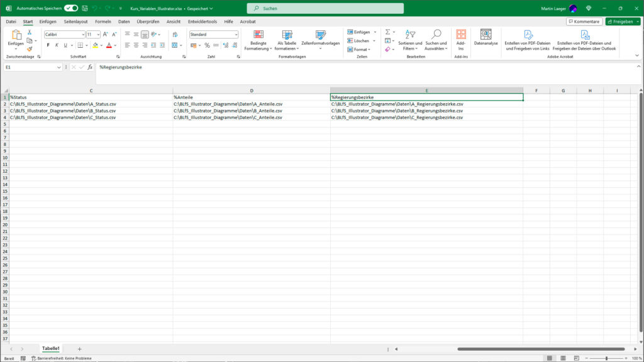Screen dimensions: 644x362
Task: Decrease indent in Ausrichtung group
Action: click(x=153, y=45)
